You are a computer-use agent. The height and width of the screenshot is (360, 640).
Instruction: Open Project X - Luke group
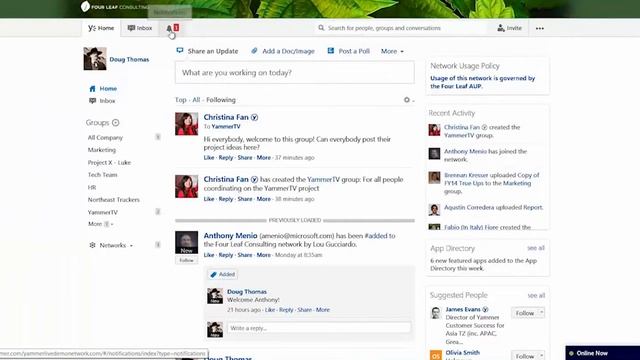[x=109, y=162]
